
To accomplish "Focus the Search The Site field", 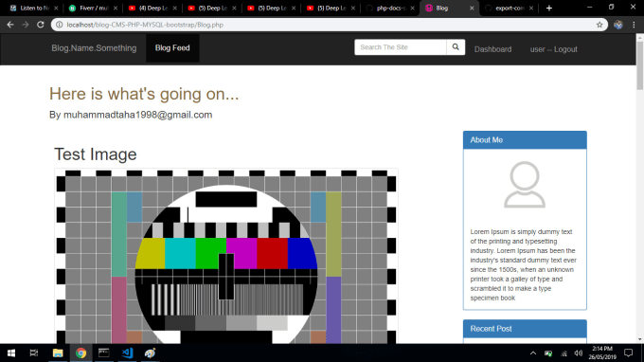I will [x=401, y=47].
